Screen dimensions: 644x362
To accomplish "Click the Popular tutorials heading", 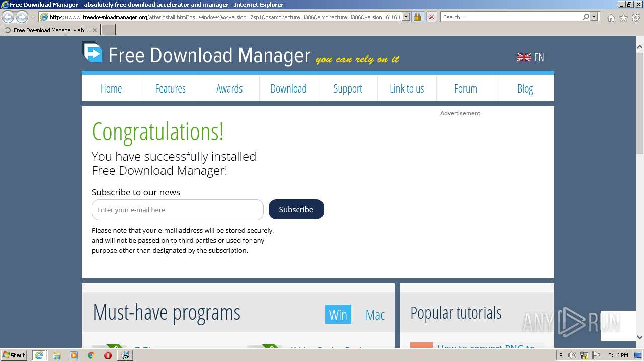I will pyautogui.click(x=456, y=313).
